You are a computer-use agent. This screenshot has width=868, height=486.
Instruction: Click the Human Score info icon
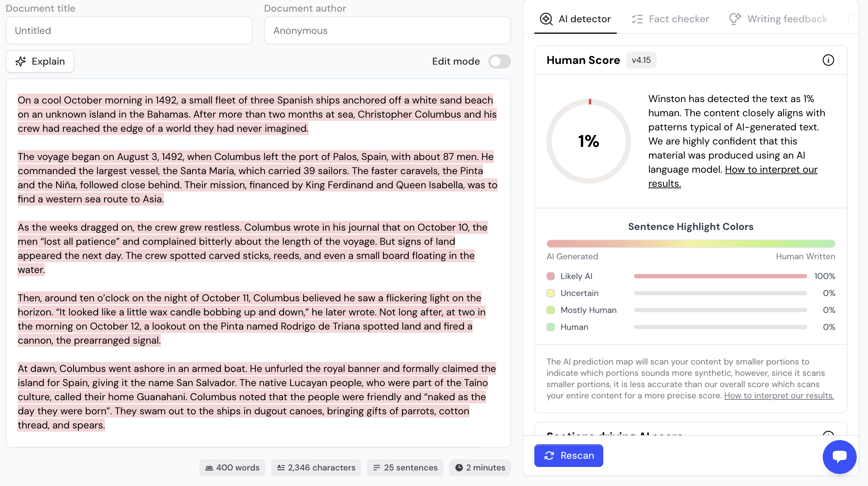[828, 60]
